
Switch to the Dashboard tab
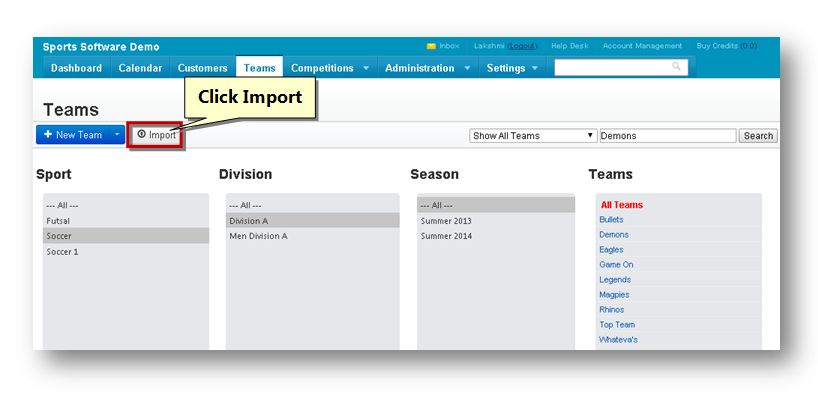coord(76,68)
